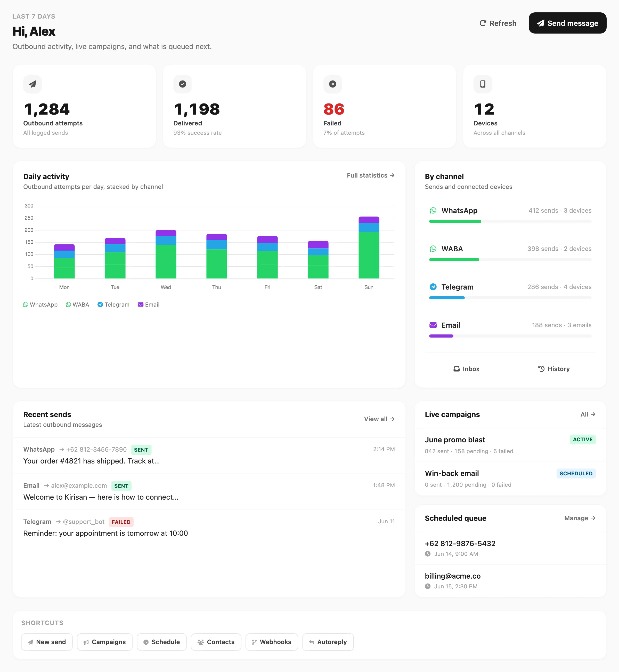Click the Email sends progress bar
The width and height of the screenshot is (619, 672).
point(510,336)
